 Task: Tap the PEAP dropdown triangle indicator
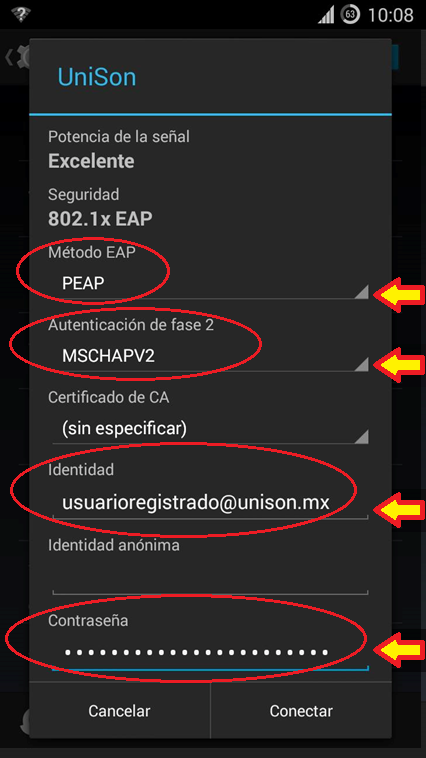[361, 292]
